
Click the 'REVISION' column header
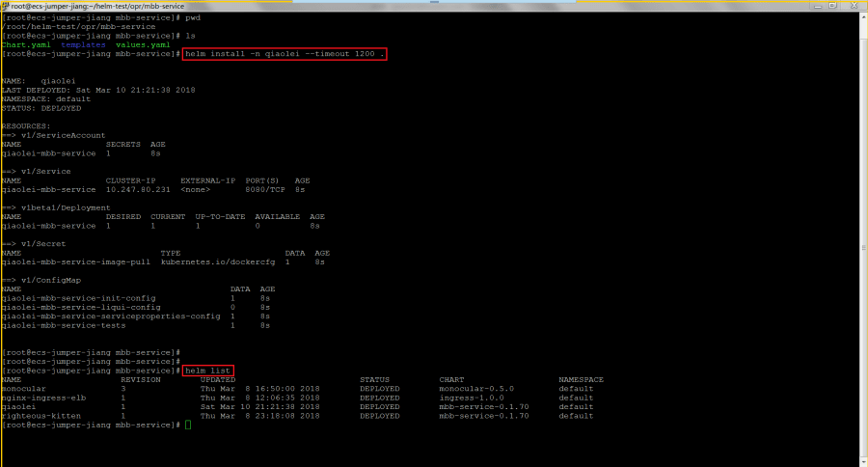141,379
